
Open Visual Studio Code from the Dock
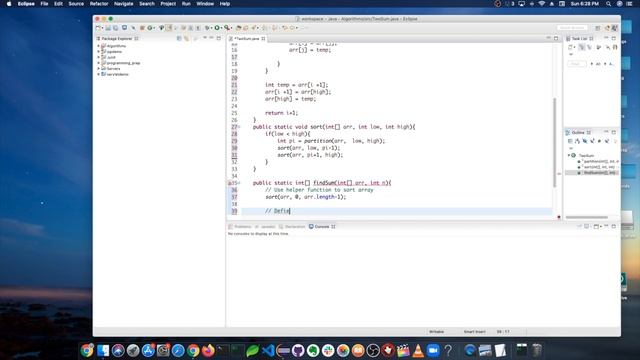[x=268, y=350]
